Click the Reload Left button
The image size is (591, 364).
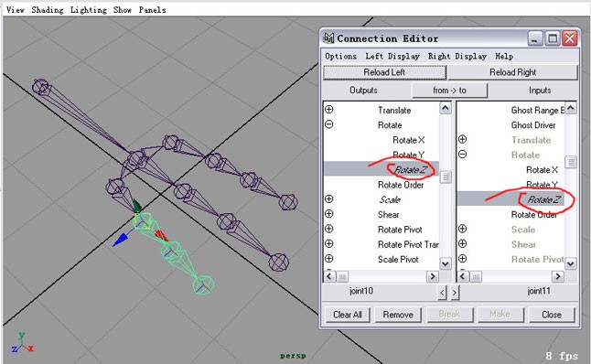(384, 72)
